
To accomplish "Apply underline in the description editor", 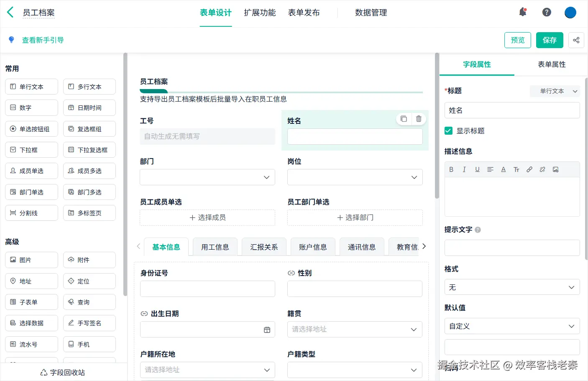I will pos(477,169).
